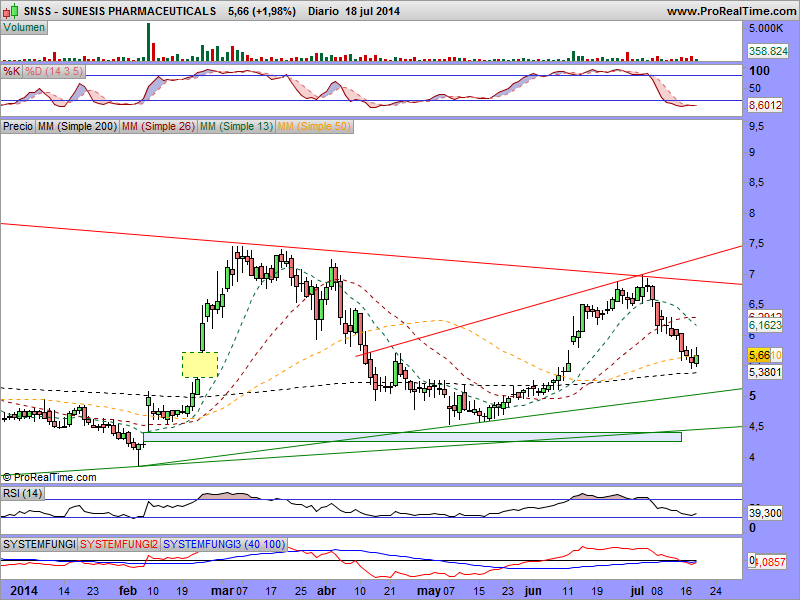Click the red 4,0857 SYSTEMFUNGI value label
The width and height of the screenshot is (800, 600).
pyautogui.click(x=769, y=562)
